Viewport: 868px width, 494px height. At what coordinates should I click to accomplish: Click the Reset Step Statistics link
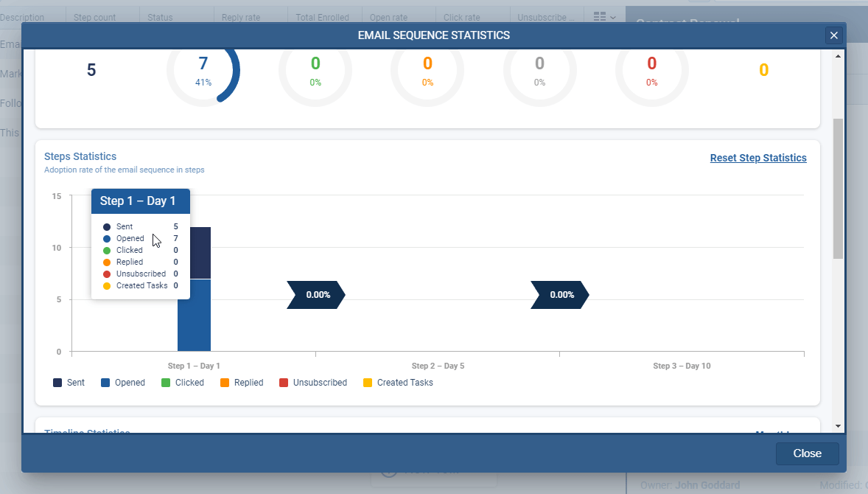coord(758,158)
